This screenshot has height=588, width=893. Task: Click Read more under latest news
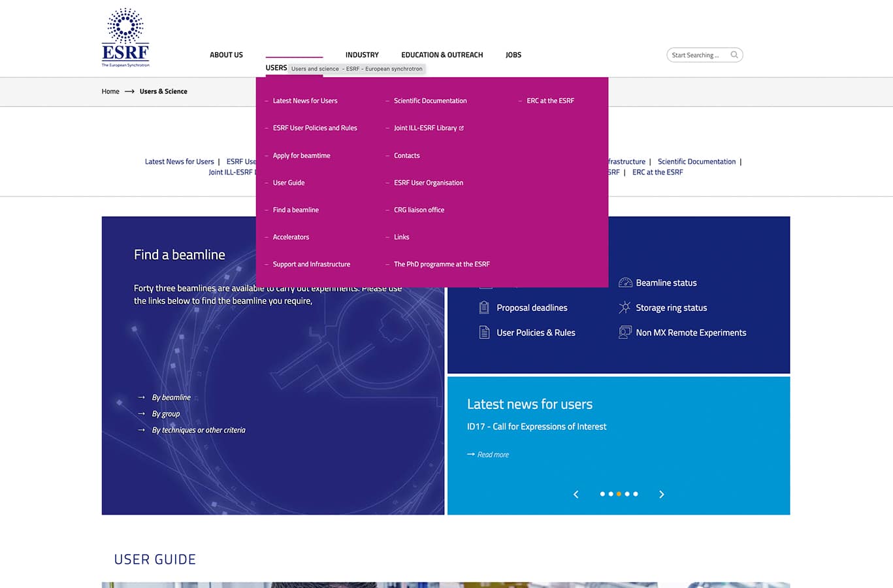(x=493, y=455)
